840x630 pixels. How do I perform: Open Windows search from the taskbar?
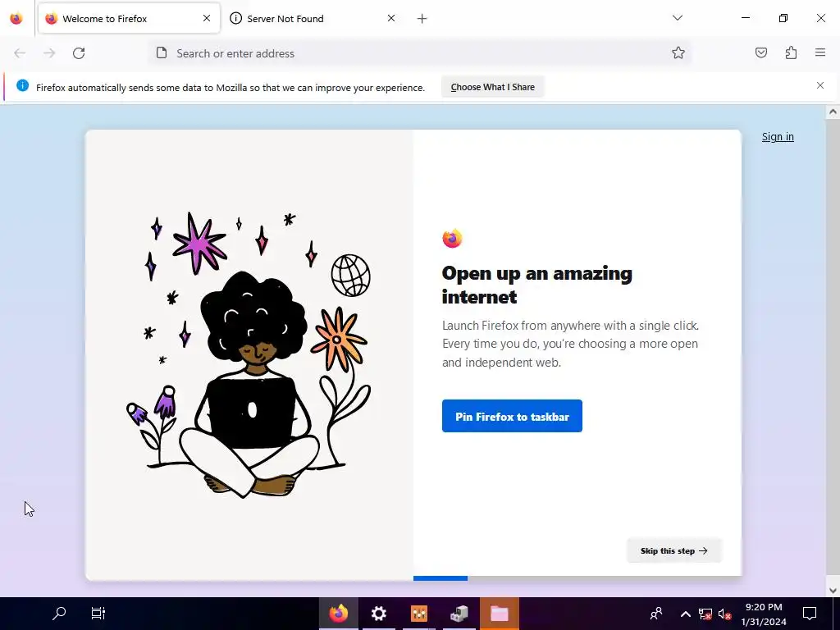tap(59, 613)
